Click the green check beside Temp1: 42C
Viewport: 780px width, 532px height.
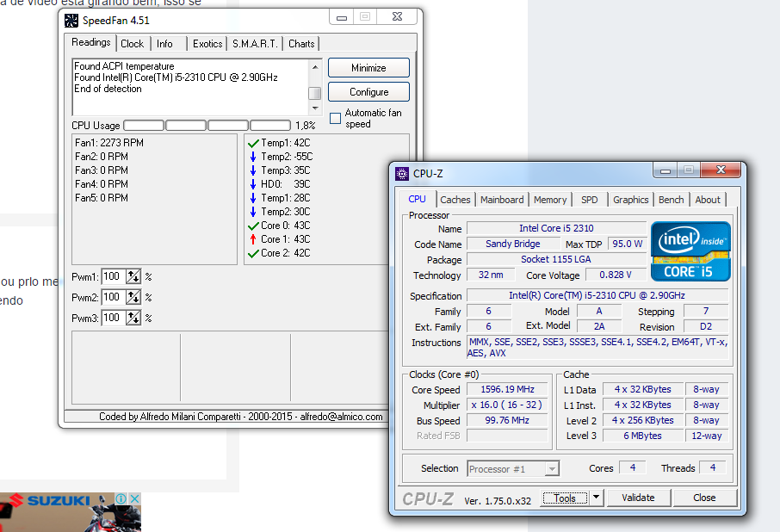pos(253,143)
